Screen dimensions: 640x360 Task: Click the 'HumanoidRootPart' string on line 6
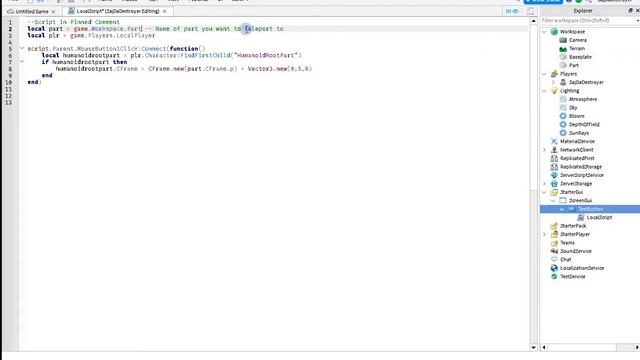click(267, 55)
